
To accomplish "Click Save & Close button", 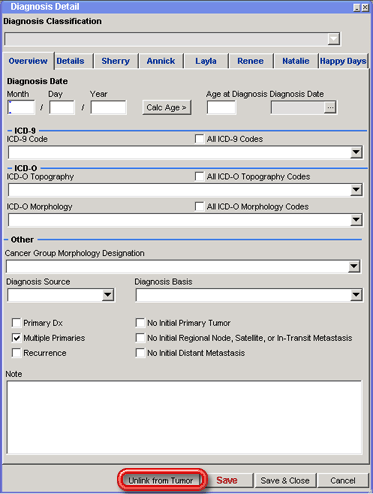I will 285,480.
